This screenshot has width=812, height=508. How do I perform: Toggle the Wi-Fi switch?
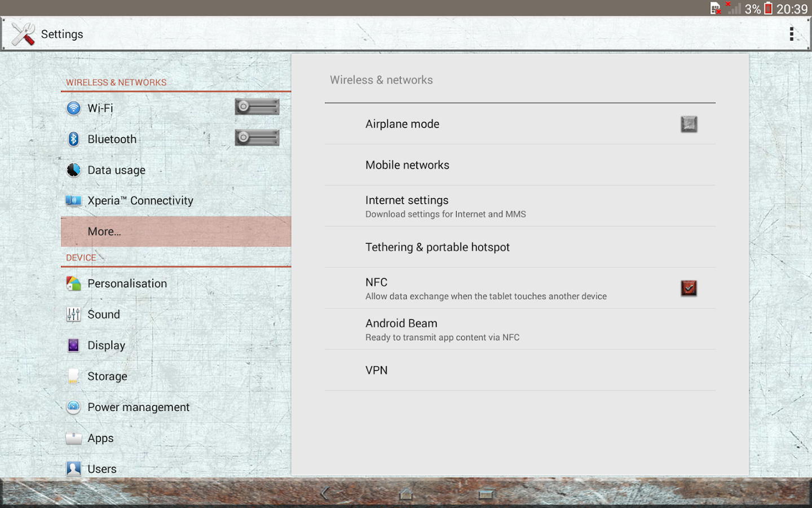pos(257,106)
